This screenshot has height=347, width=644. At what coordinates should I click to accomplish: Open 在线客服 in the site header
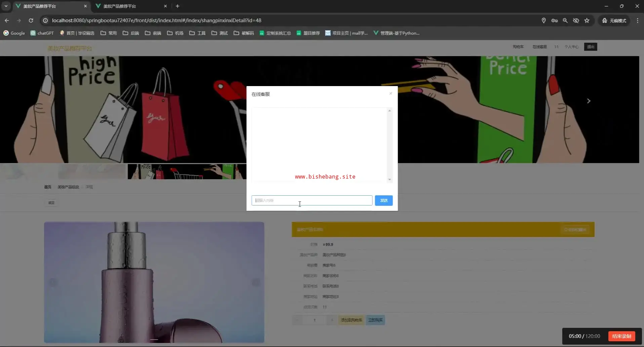[x=540, y=47]
